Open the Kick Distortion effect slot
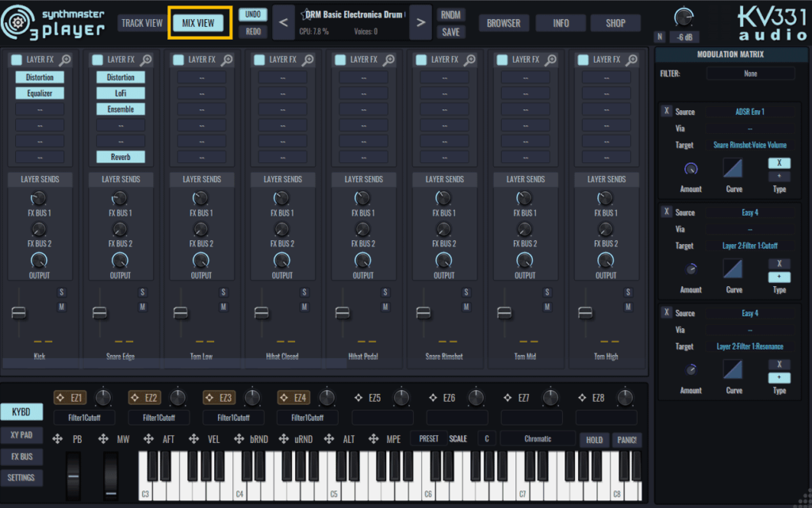The image size is (812, 508). (40, 77)
